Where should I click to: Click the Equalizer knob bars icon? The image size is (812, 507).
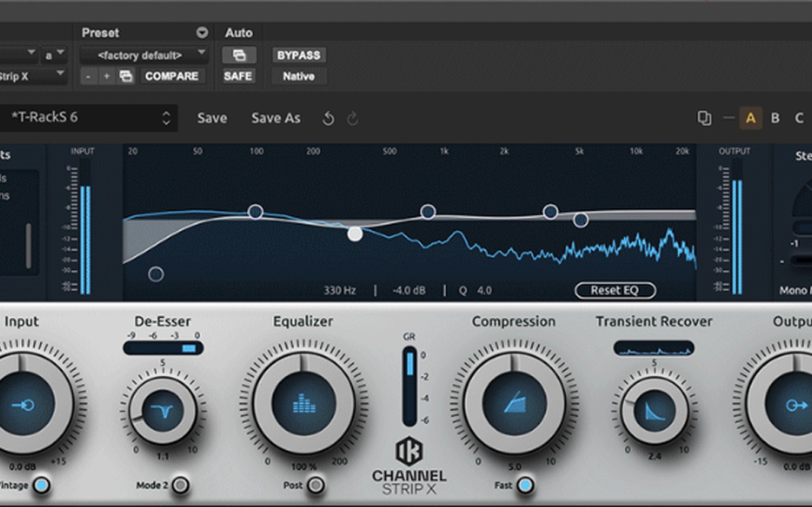click(304, 405)
